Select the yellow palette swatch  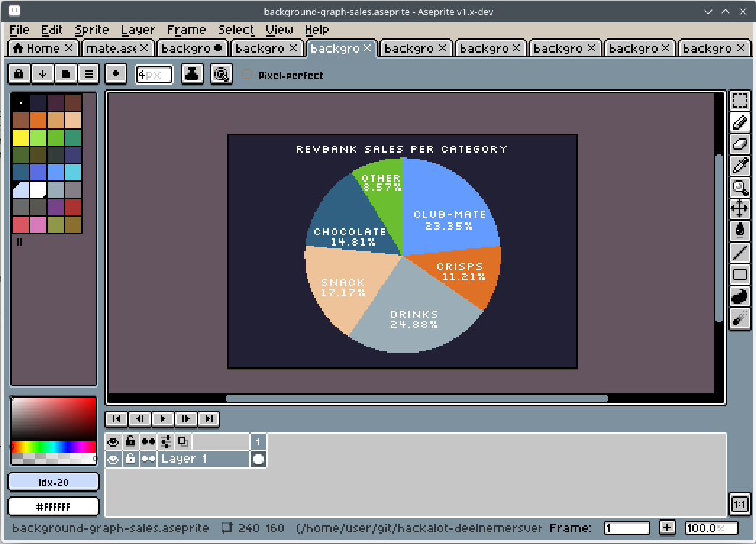click(x=21, y=138)
